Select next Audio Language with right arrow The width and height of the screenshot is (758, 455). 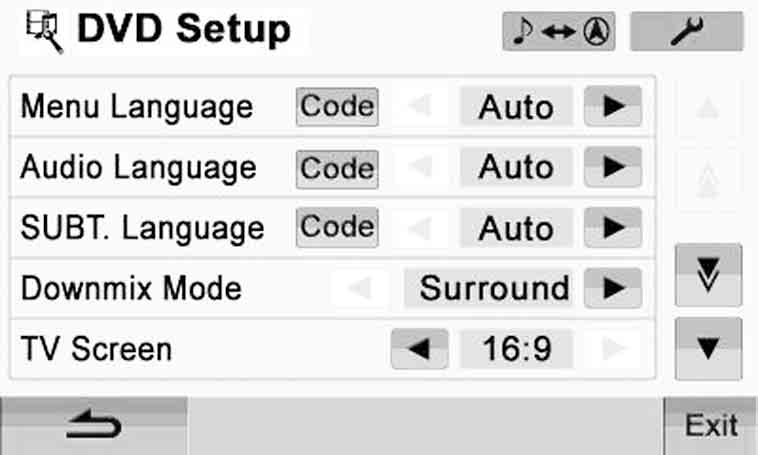tap(613, 167)
